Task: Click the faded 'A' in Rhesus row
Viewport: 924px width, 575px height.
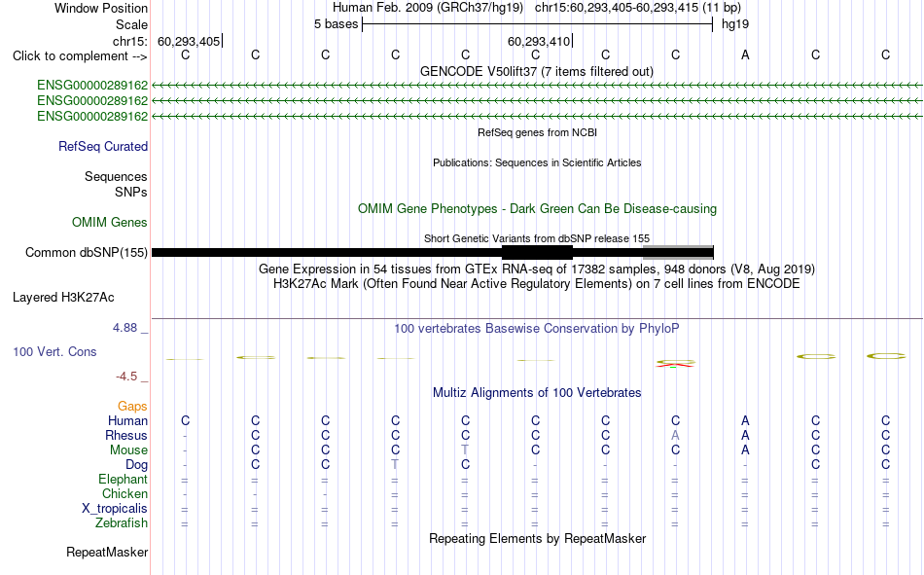Action: click(675, 435)
